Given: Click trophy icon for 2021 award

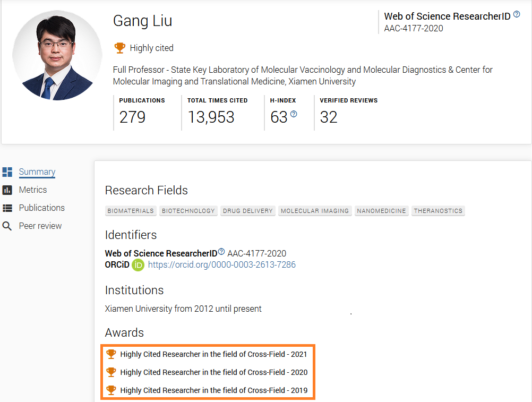Looking at the screenshot, I should 111,354.
